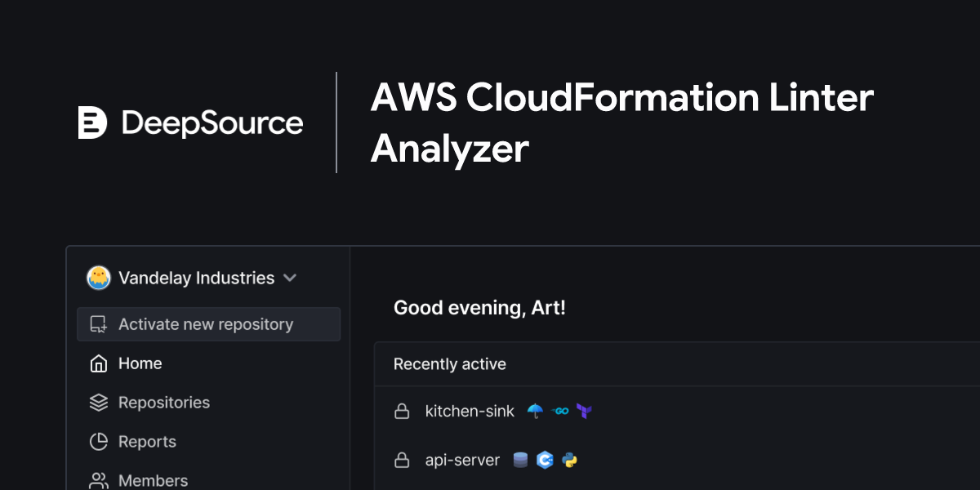Viewport: 980px width, 490px height.
Task: Click Activate new repository button
Action: [x=209, y=324]
